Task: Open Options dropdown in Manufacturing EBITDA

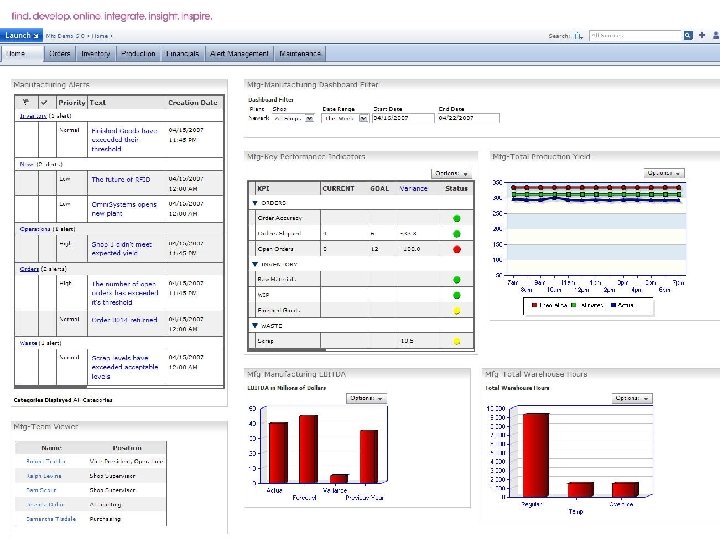Action: 366,399
